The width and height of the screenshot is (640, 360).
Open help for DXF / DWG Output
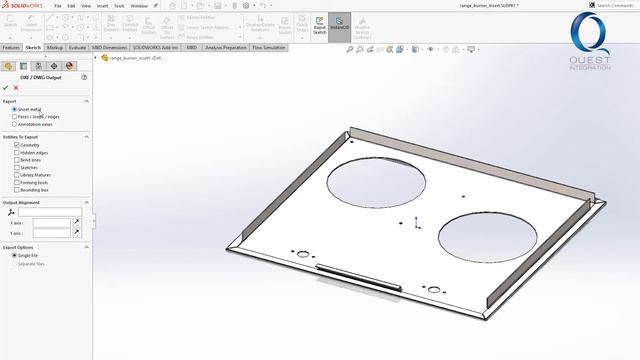[84, 77]
